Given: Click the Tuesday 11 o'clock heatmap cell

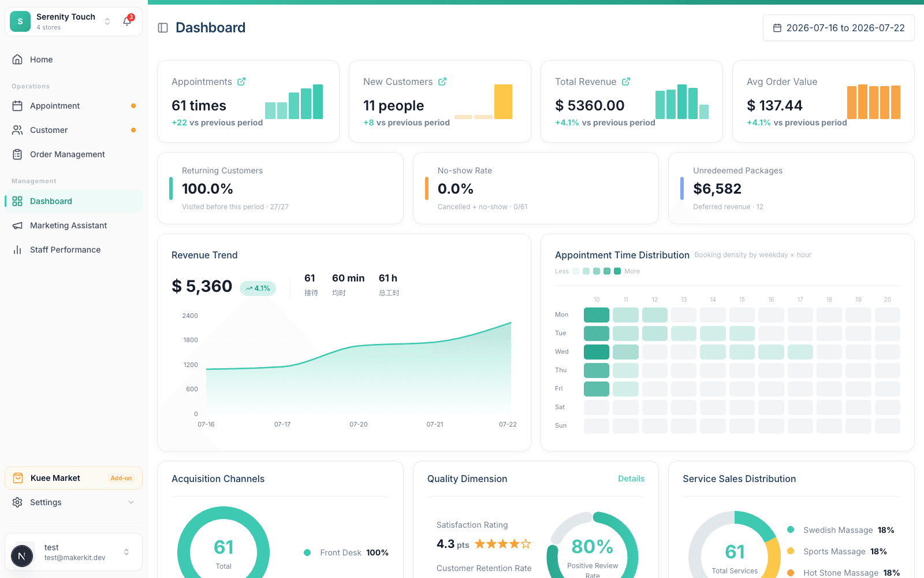Looking at the screenshot, I should [x=625, y=334].
